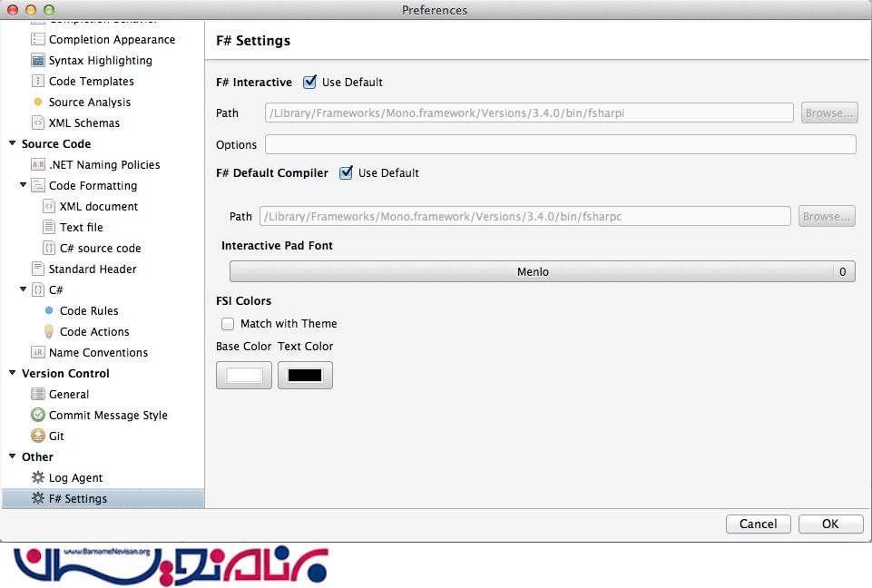Confirm preferences with OK
Image resolution: width=872 pixels, height=588 pixels.
(x=831, y=524)
